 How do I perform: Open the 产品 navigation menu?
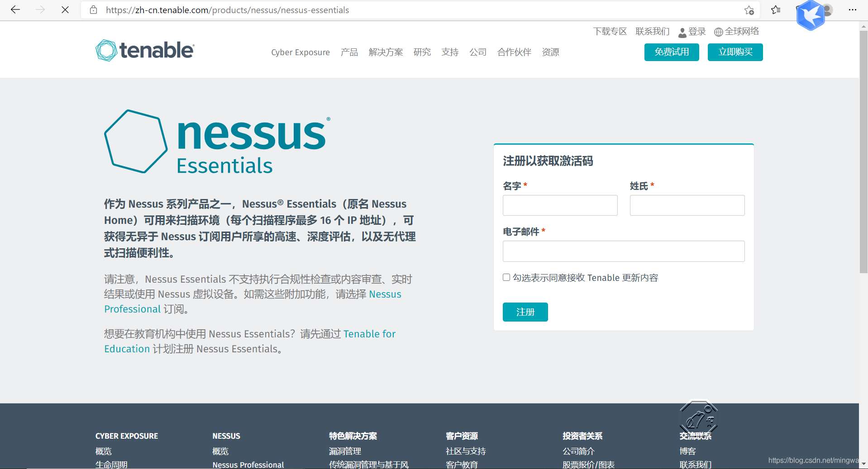349,52
